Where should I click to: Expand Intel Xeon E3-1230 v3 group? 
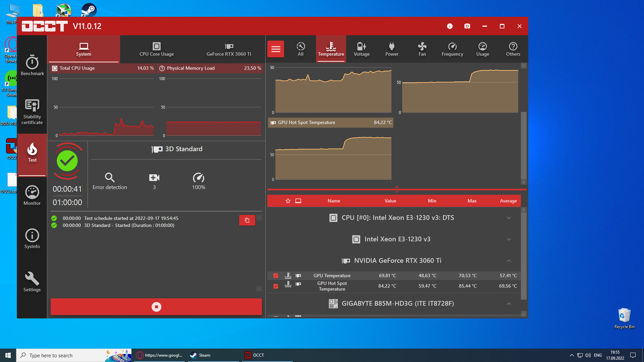508,239
